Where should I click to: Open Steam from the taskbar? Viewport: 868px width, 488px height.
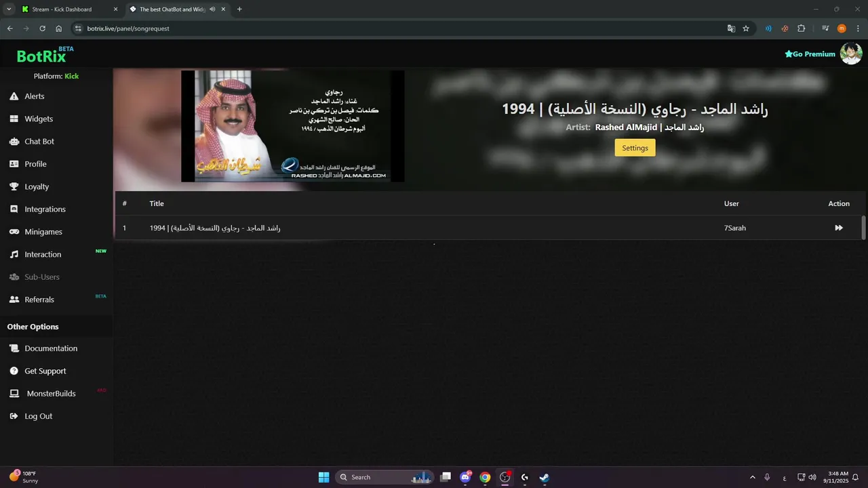[544, 477]
